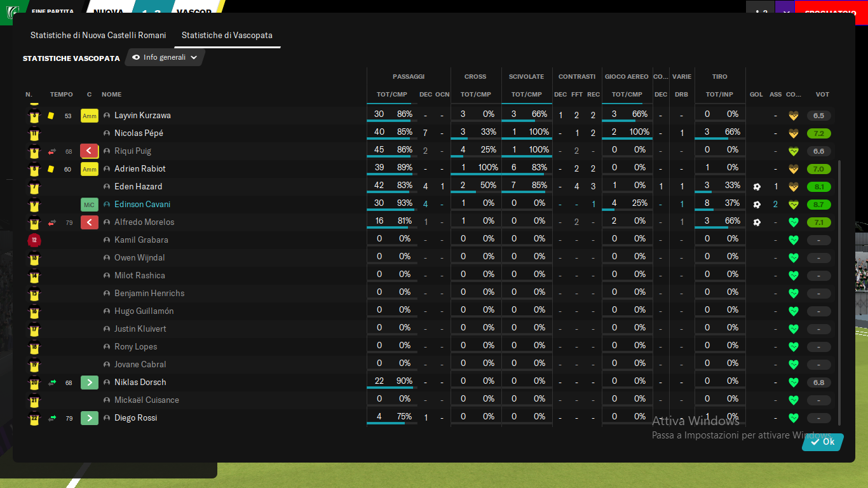Open the Info generali view dropdown
Image resolution: width=868 pixels, height=488 pixels.
click(165, 57)
